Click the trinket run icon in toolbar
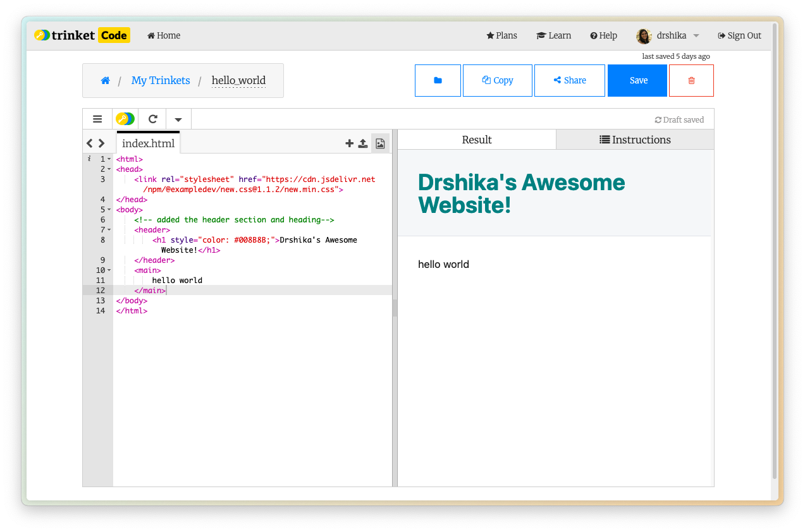This screenshot has width=805, height=532. pyautogui.click(x=125, y=119)
